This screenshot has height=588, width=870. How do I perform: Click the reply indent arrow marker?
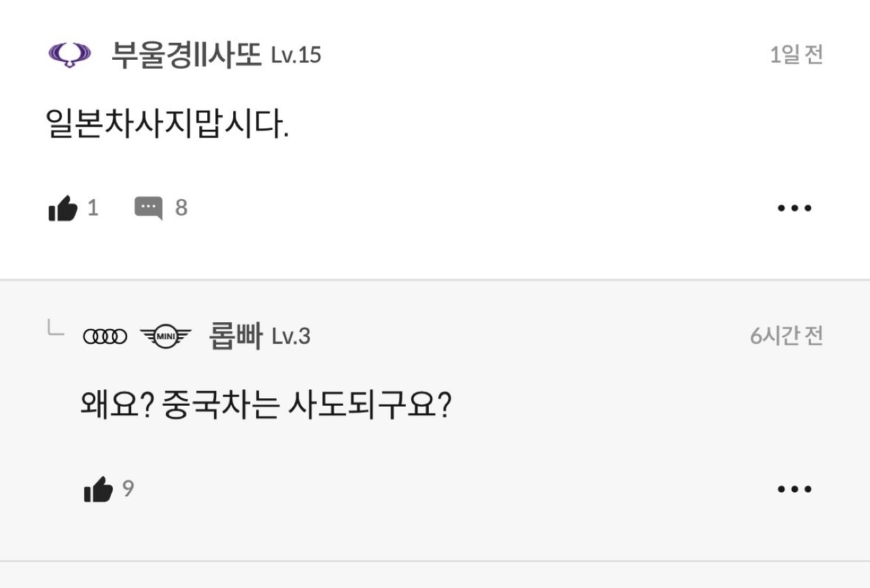(55, 329)
